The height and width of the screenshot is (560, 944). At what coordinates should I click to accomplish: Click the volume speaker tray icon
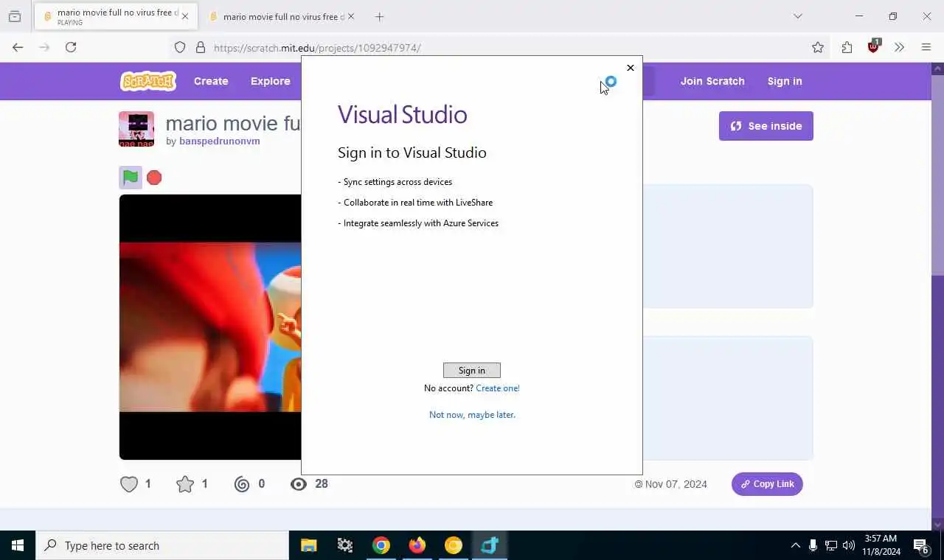(849, 545)
